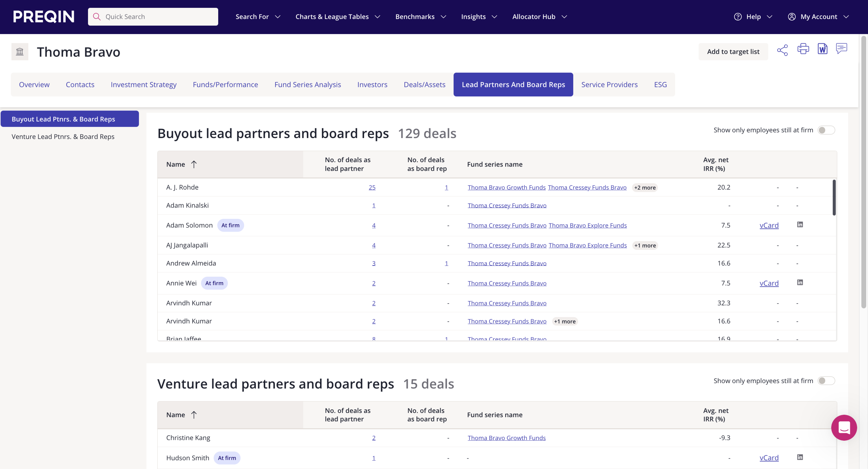The width and height of the screenshot is (868, 469).
Task: Toggle buyout employees still at firm
Action: tap(826, 130)
